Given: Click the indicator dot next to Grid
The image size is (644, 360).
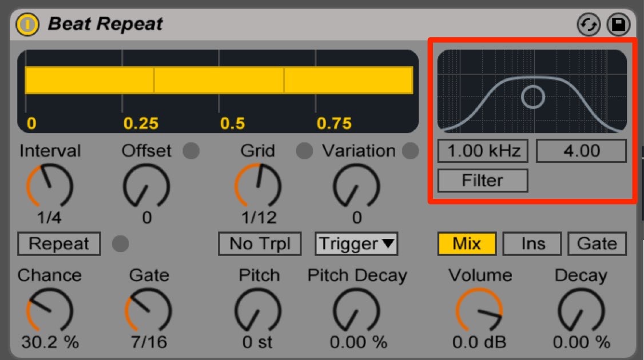Looking at the screenshot, I should (304, 151).
